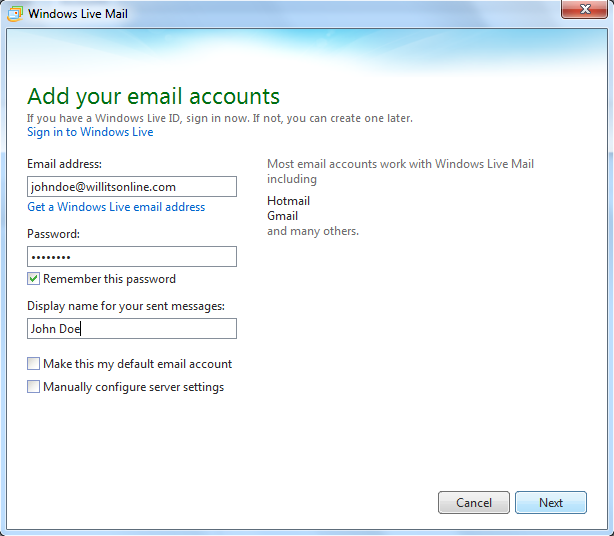The width and height of the screenshot is (614, 536).
Task: Click the Gmail text
Action: (x=282, y=216)
